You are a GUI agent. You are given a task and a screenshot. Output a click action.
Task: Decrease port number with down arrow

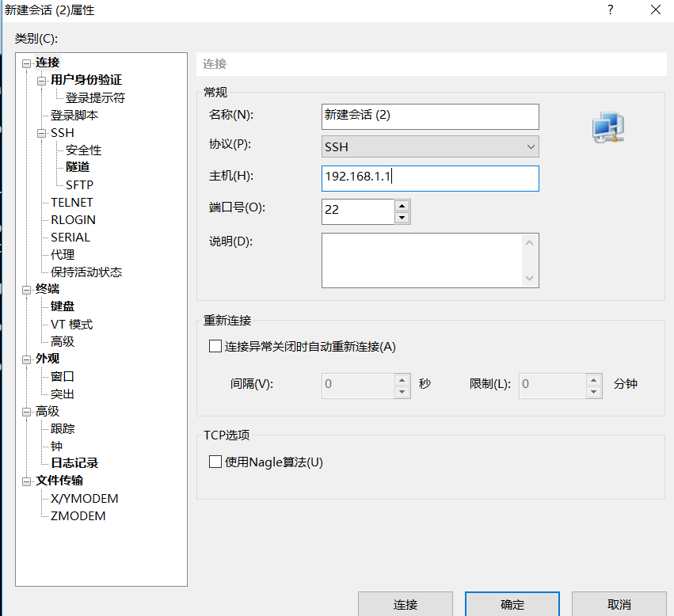coord(402,218)
